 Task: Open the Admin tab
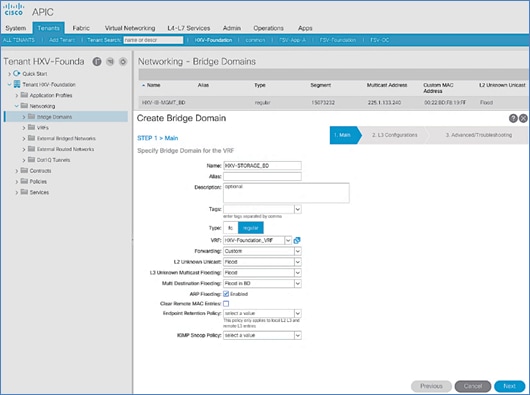coord(232,28)
